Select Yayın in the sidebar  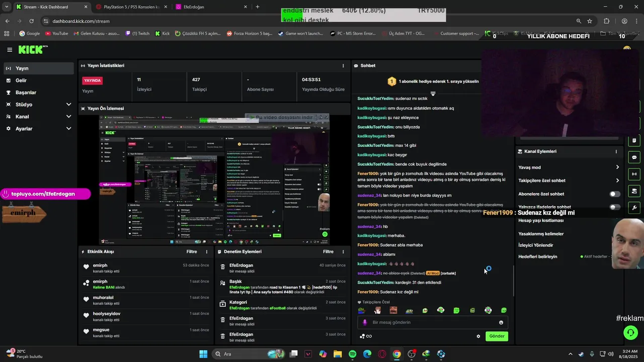coord(39,68)
